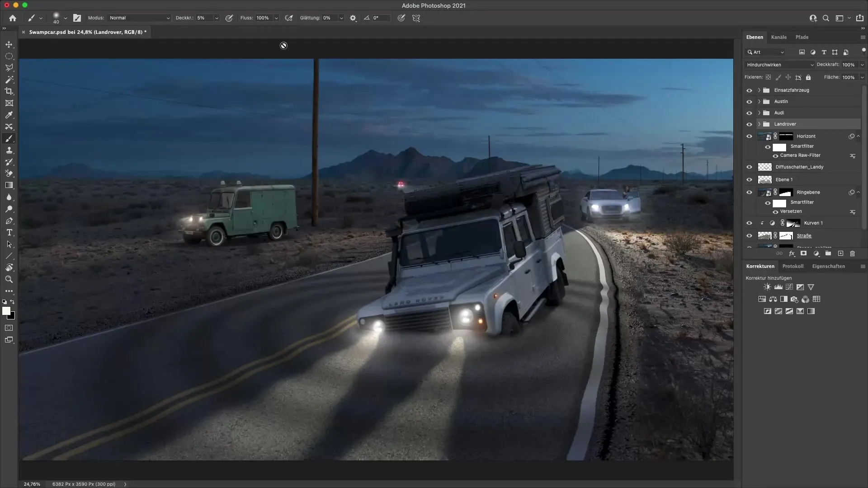The height and width of the screenshot is (488, 868).
Task: Open the blend mode dropdown showing Hindurchwirken
Action: tap(779, 65)
